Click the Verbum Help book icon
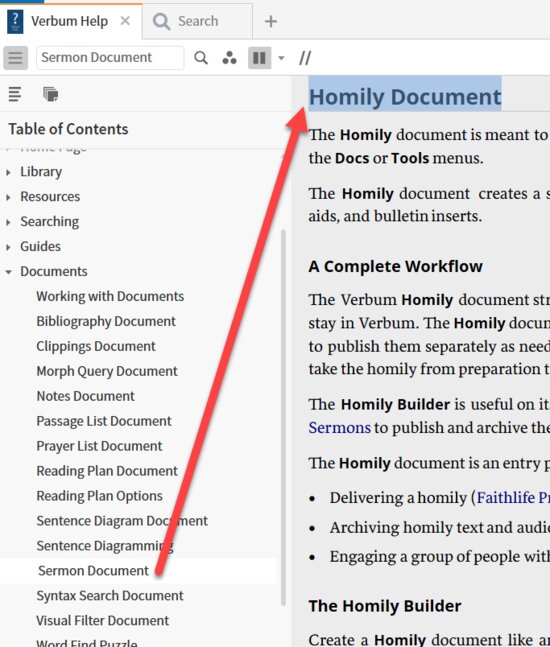Viewport: 550px width, 647px height. pyautogui.click(x=15, y=21)
